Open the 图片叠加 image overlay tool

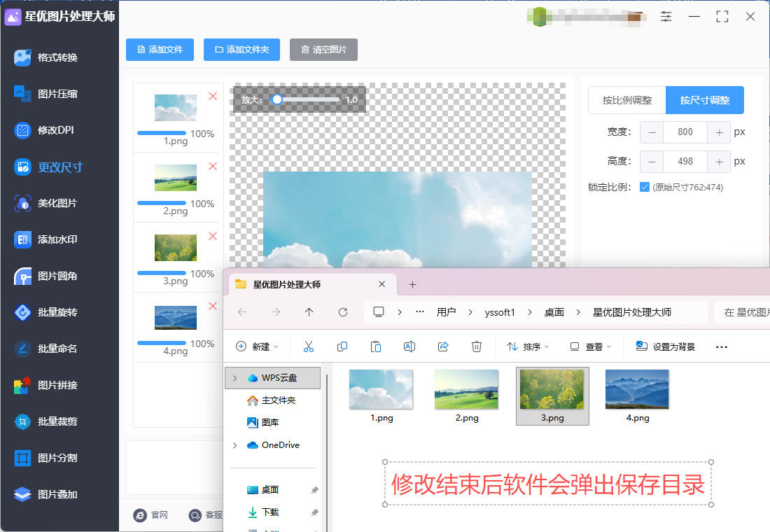(x=47, y=494)
